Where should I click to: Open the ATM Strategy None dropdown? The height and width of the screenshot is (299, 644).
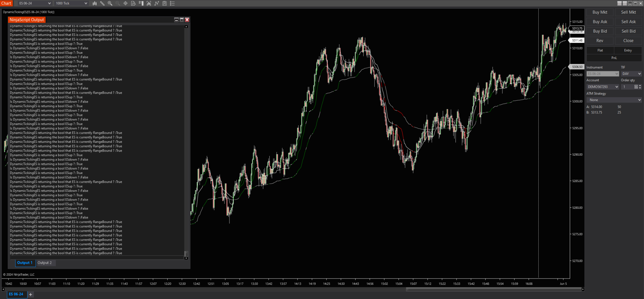click(x=614, y=100)
